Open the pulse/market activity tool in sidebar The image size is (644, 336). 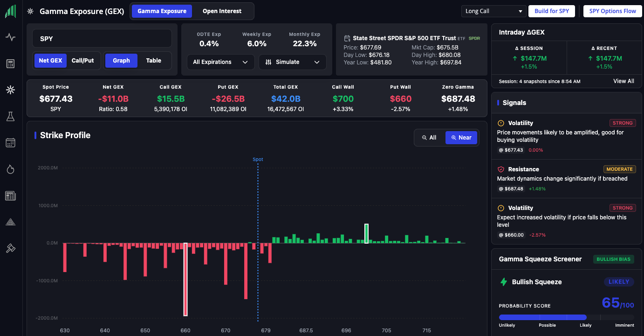(x=10, y=36)
